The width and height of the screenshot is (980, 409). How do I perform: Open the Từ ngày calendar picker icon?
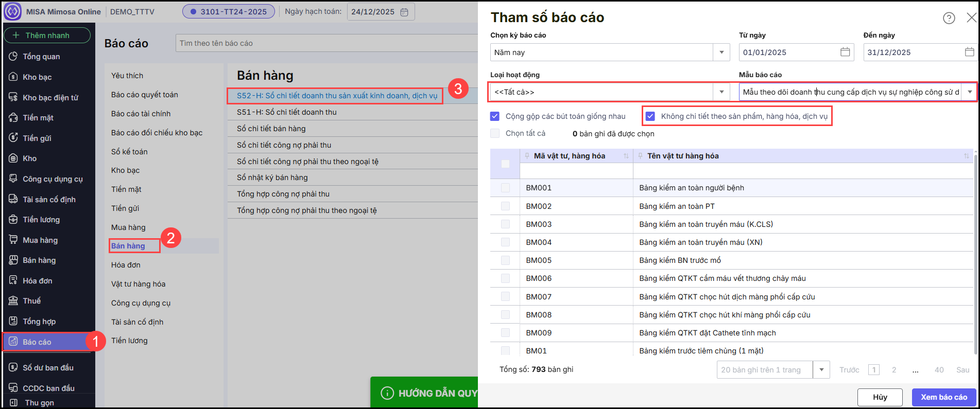[845, 52]
